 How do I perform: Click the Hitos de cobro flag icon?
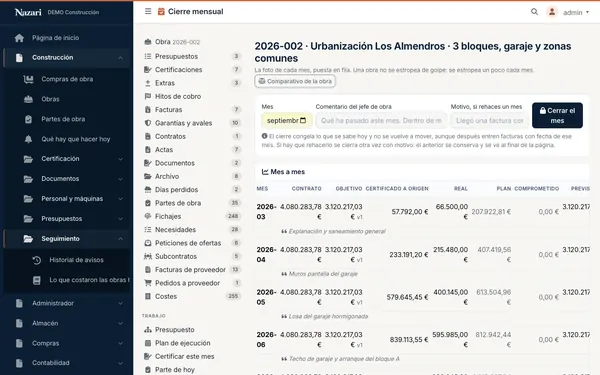148,96
